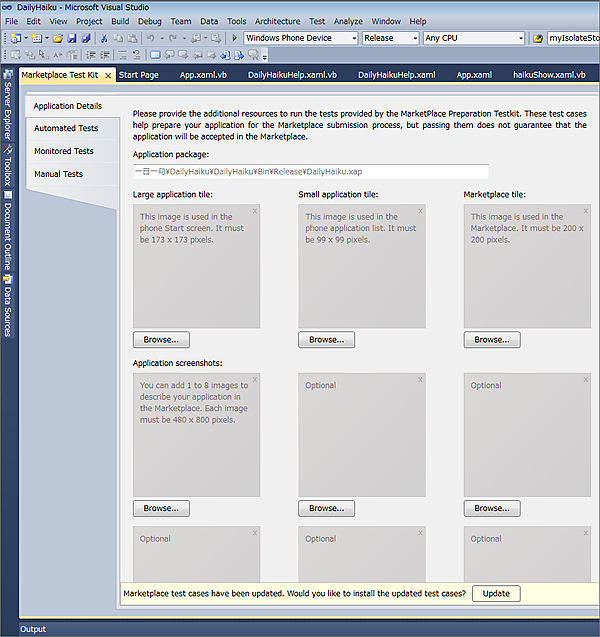Click the Save All icon

pyautogui.click(x=86, y=38)
